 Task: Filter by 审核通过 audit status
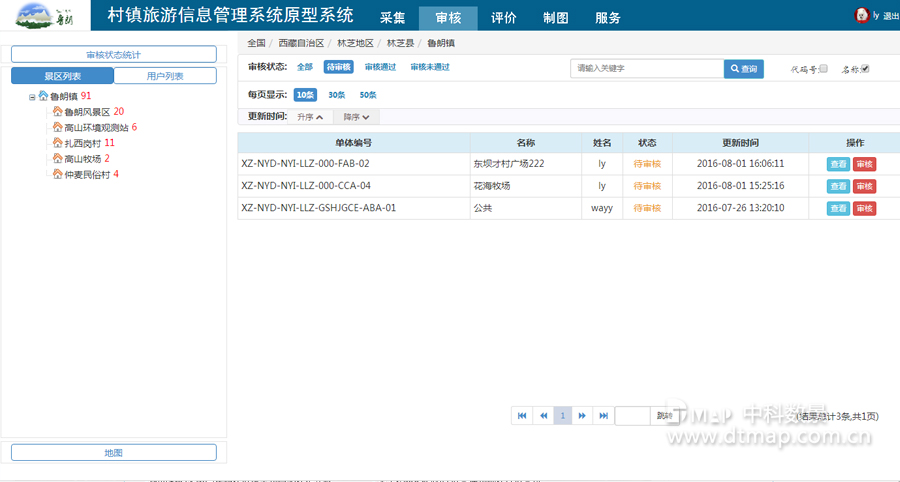[x=379, y=67]
